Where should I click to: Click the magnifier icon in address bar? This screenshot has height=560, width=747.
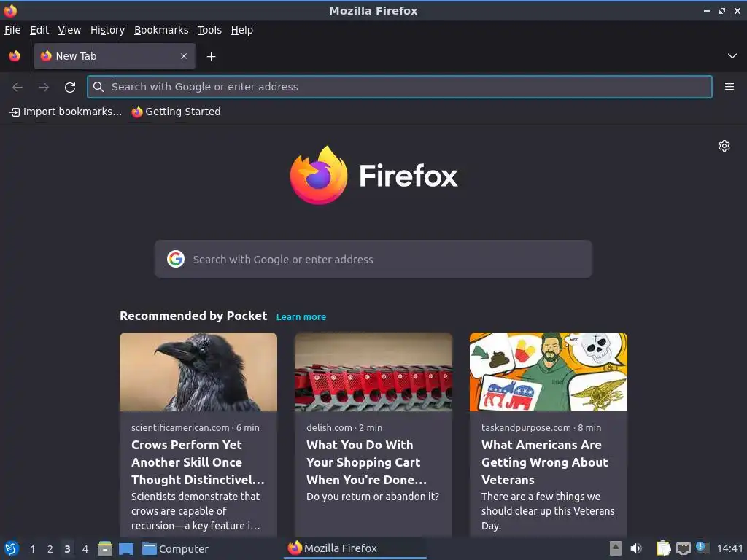tap(98, 87)
